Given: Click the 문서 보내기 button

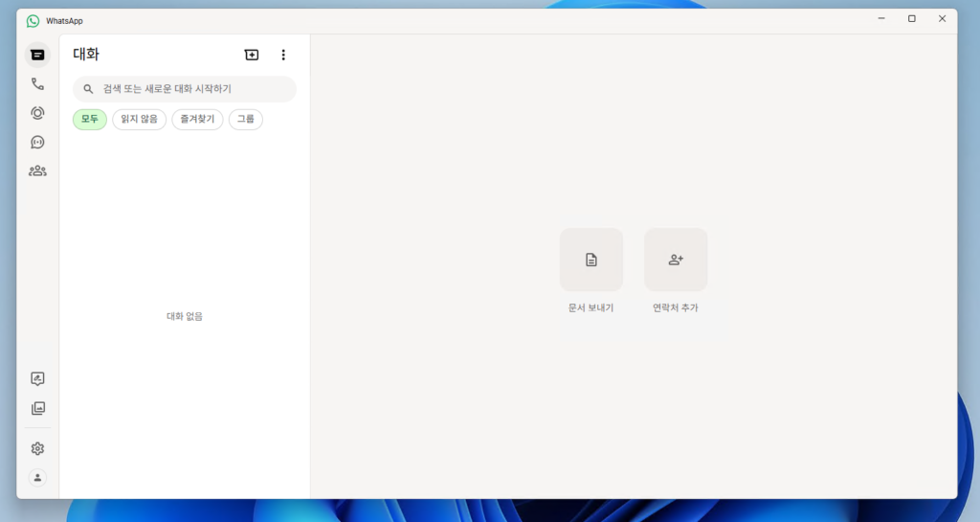Looking at the screenshot, I should click(x=591, y=260).
